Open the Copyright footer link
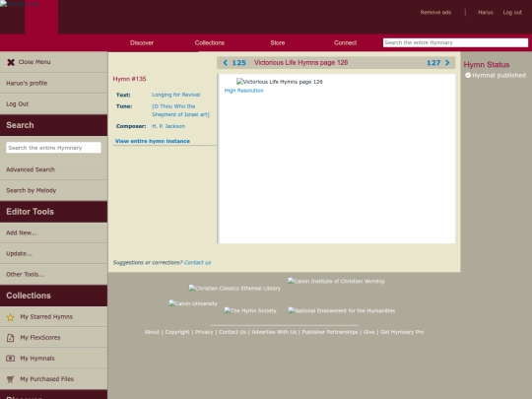The image size is (532, 399). click(177, 332)
